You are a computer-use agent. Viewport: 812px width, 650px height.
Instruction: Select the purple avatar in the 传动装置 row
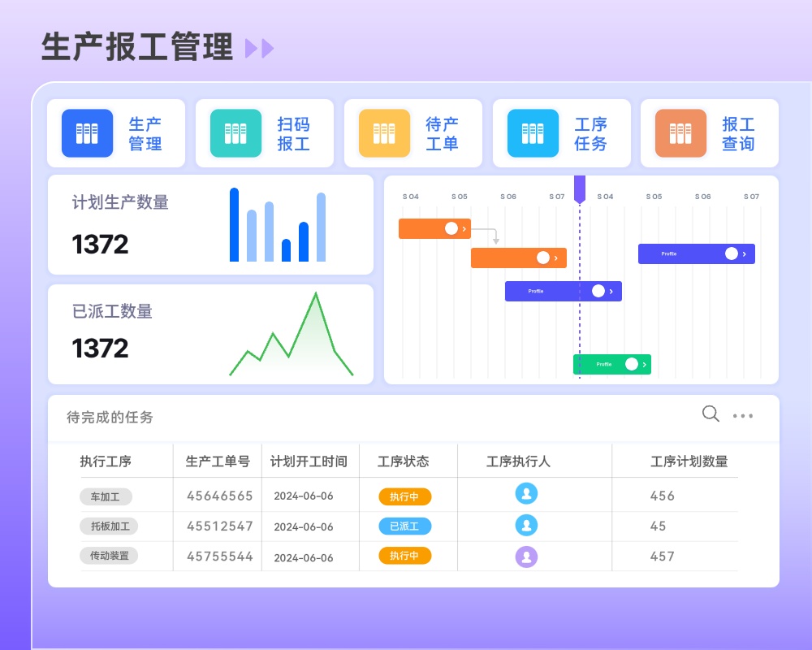pos(526,556)
